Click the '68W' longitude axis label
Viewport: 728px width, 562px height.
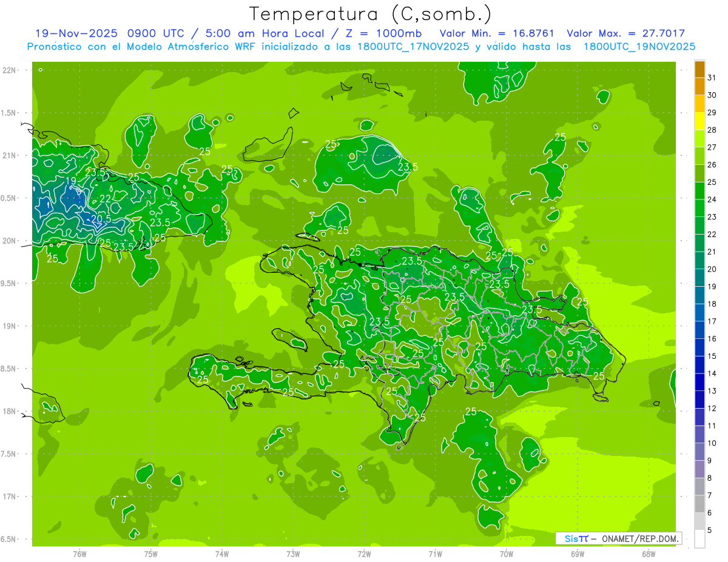pos(649,554)
